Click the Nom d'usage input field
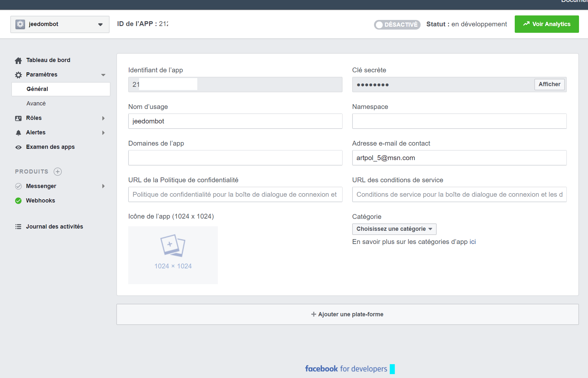 pos(235,121)
